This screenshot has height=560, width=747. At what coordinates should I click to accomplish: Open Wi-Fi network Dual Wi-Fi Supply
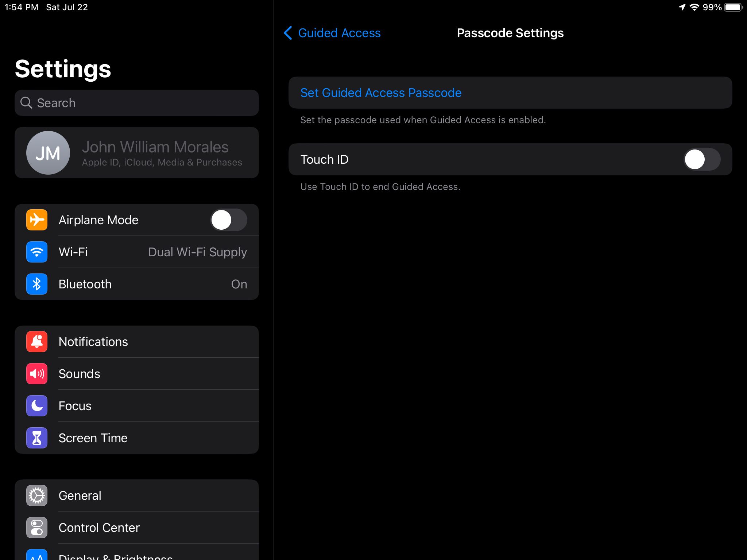pos(197,252)
